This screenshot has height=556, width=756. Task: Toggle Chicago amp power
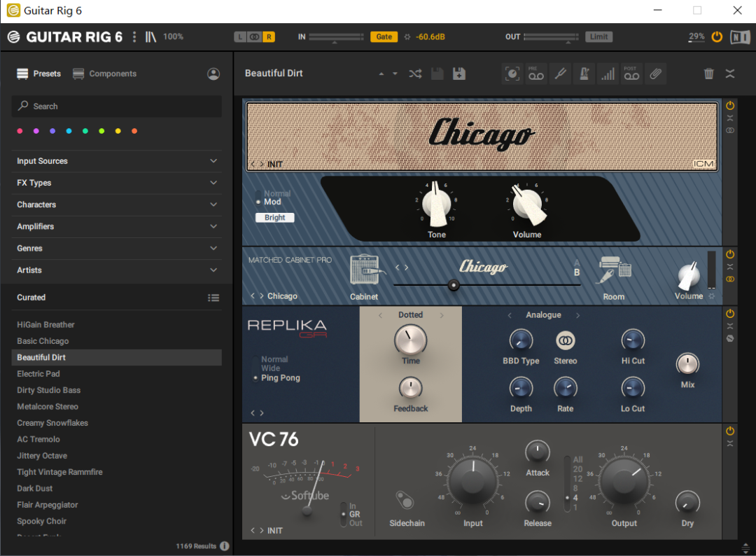730,106
